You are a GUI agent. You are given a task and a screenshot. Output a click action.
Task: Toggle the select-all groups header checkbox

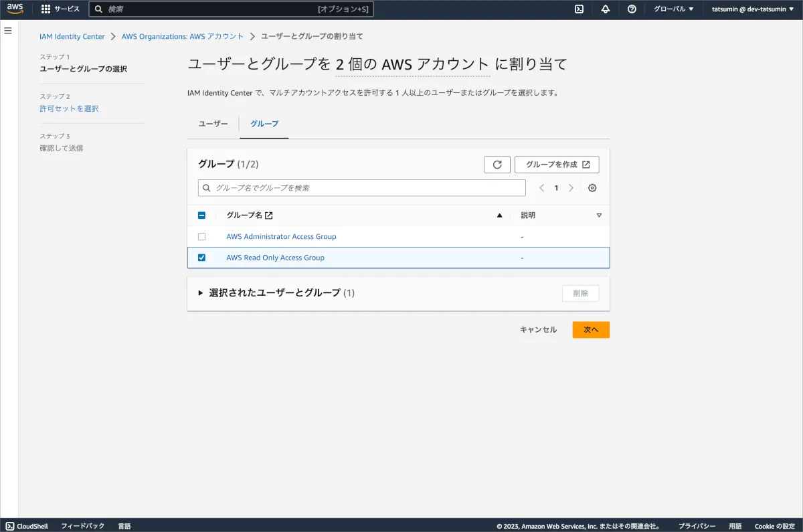[x=201, y=215]
